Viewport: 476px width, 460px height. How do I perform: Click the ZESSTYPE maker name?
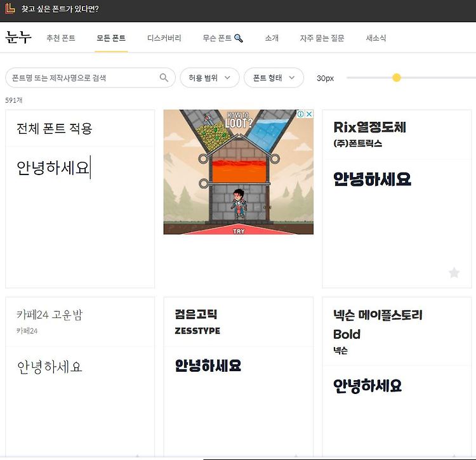tap(197, 331)
